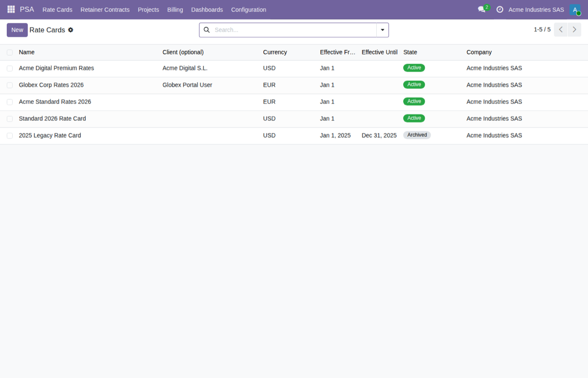Open Globex Corp Rates 2026 record

[x=51, y=85]
